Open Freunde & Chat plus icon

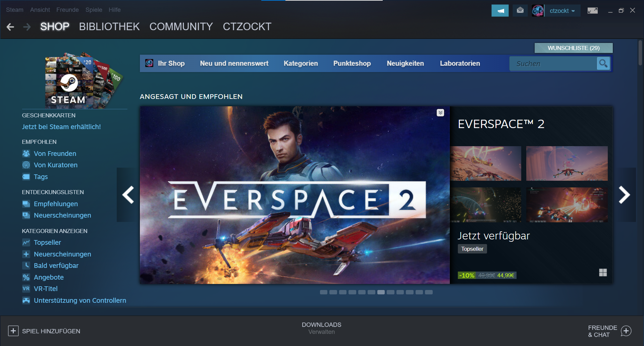[x=626, y=331]
